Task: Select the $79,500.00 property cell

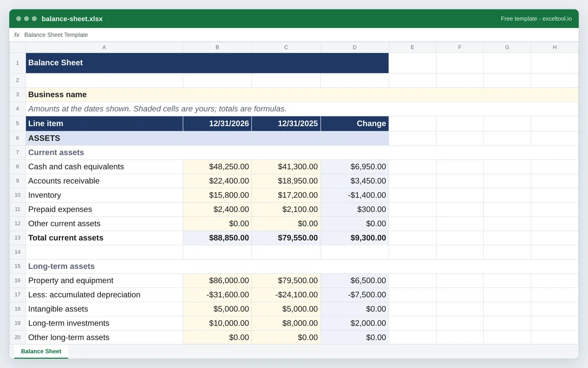Action: (286, 281)
